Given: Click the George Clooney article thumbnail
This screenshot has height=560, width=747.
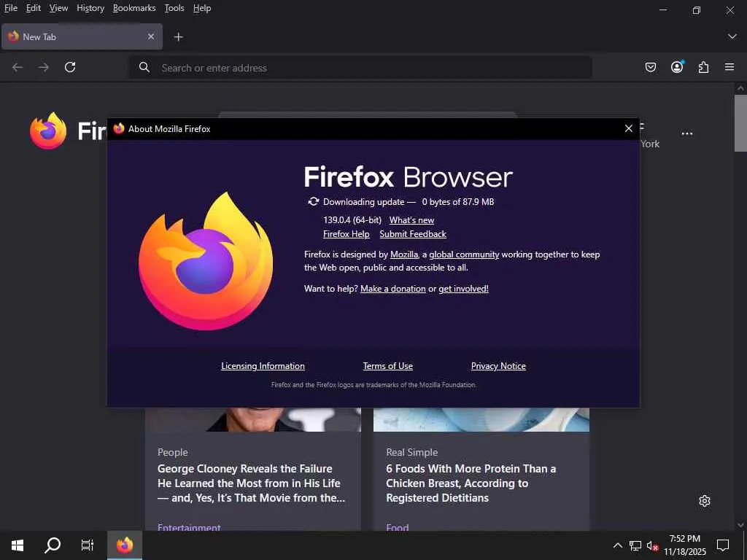Looking at the screenshot, I should [x=253, y=419].
